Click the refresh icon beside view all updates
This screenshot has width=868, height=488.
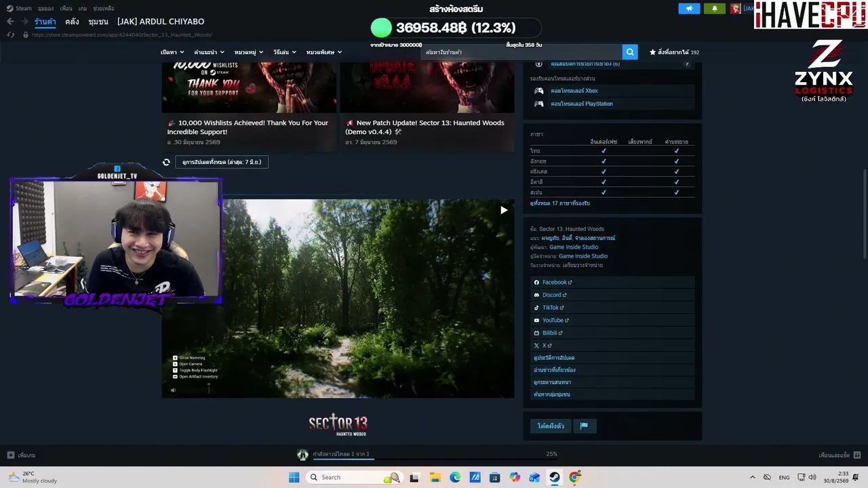coord(166,162)
